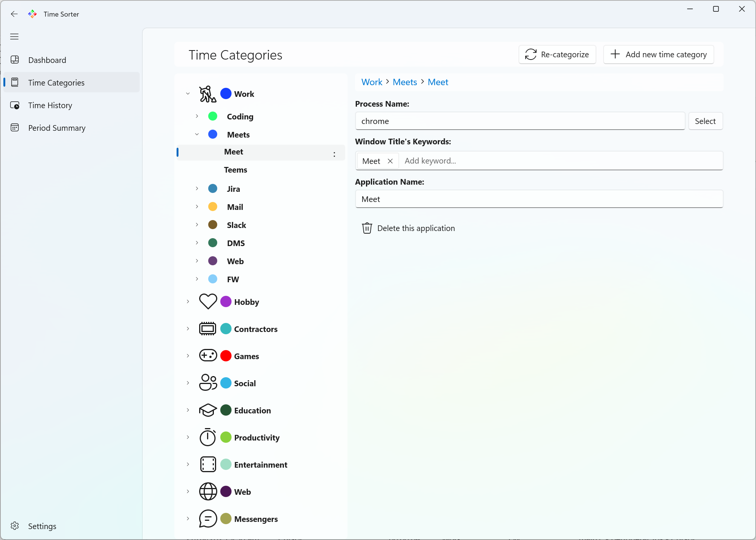This screenshot has width=756, height=540.
Task: Click the Work category person-digging icon
Action: pos(207,94)
